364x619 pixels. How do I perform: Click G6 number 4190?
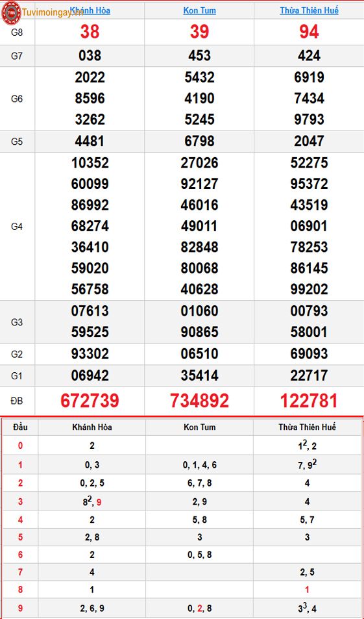pos(200,98)
